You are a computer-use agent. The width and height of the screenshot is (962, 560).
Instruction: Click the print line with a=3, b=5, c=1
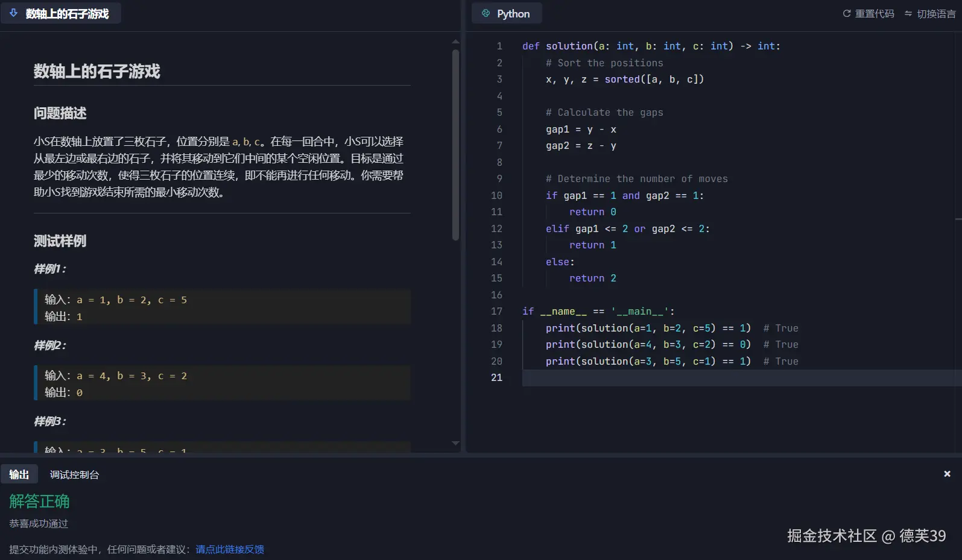click(x=672, y=361)
